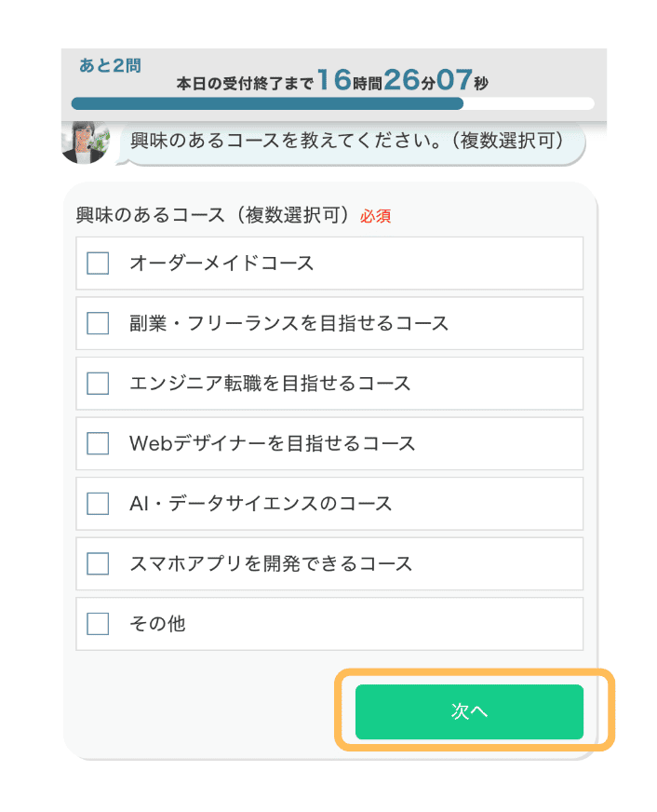The image size is (657, 812).
Task: Click the 興味のあるコースを教えてください speech bubble
Action: tap(354, 142)
